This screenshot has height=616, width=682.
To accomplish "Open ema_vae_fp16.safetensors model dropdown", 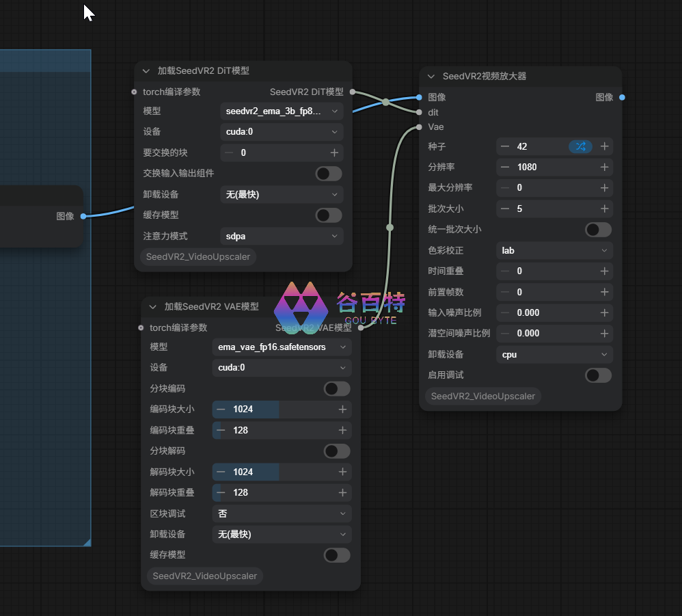I will 282,347.
